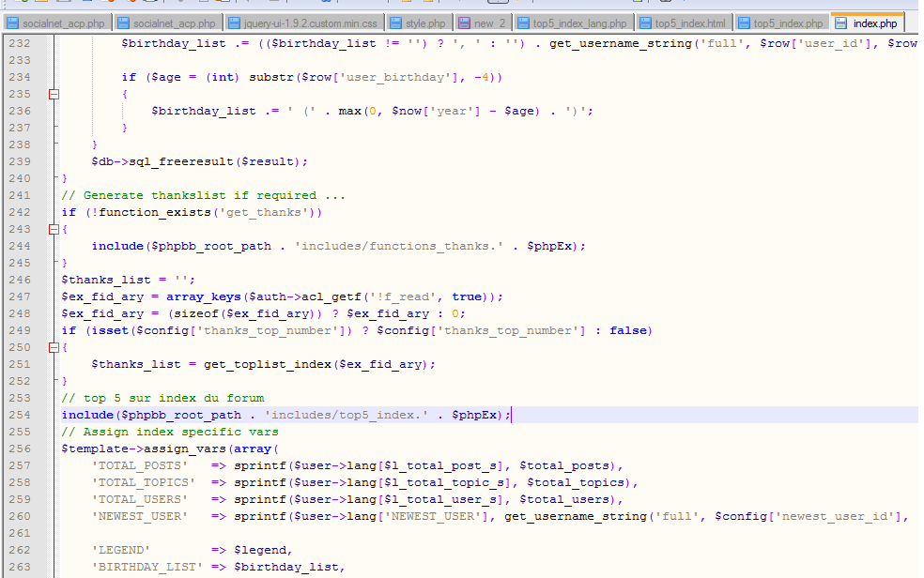Open the top5_index_lang.php tab
Screen dimensions: 924x578
578,23
